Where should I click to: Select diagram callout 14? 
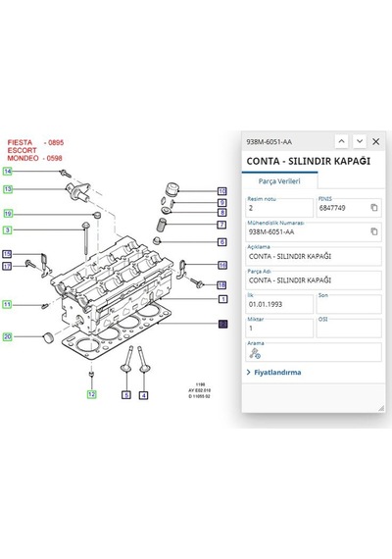click(8, 171)
